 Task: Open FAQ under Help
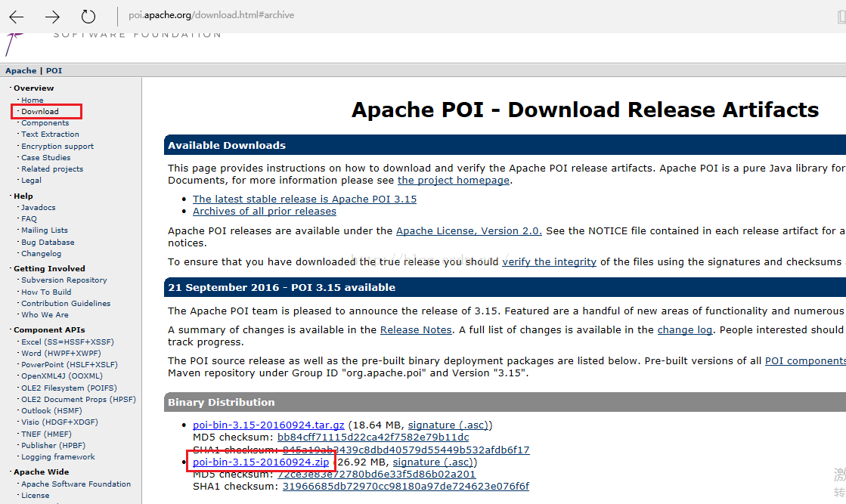(29, 219)
